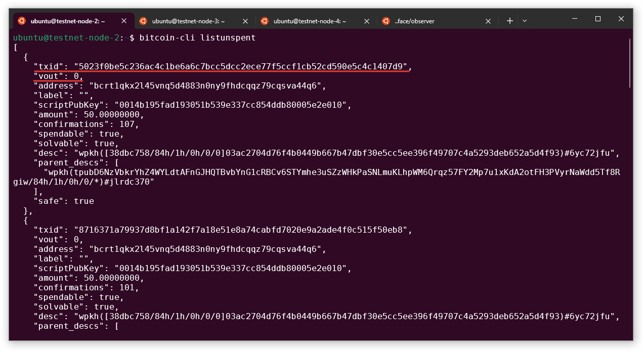Switch to the ubuntu@testnet-node-3 tab
Screen dimensions: 644x352
pyautogui.click(x=195, y=21)
